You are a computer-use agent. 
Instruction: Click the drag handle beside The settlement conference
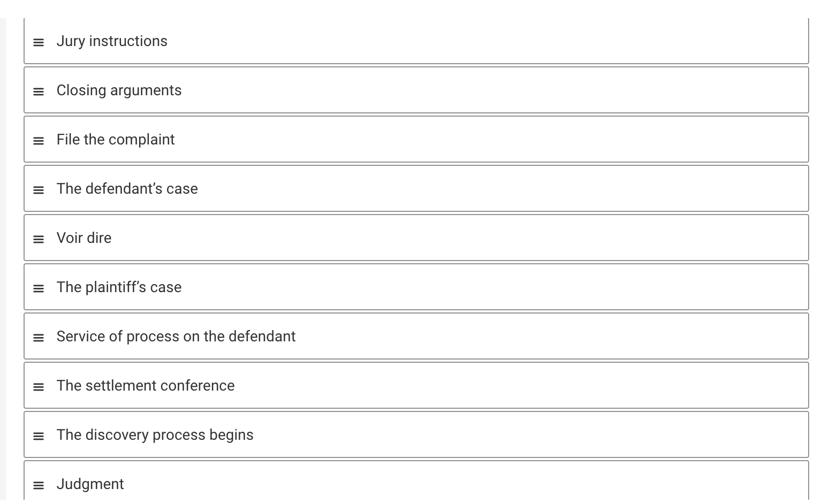point(39,386)
